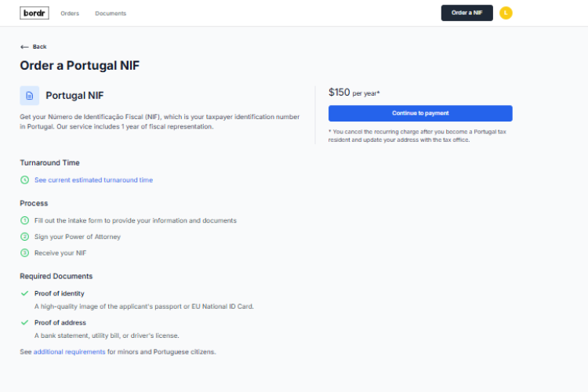Click step 3 circle icon for Receive your NIF

point(25,252)
